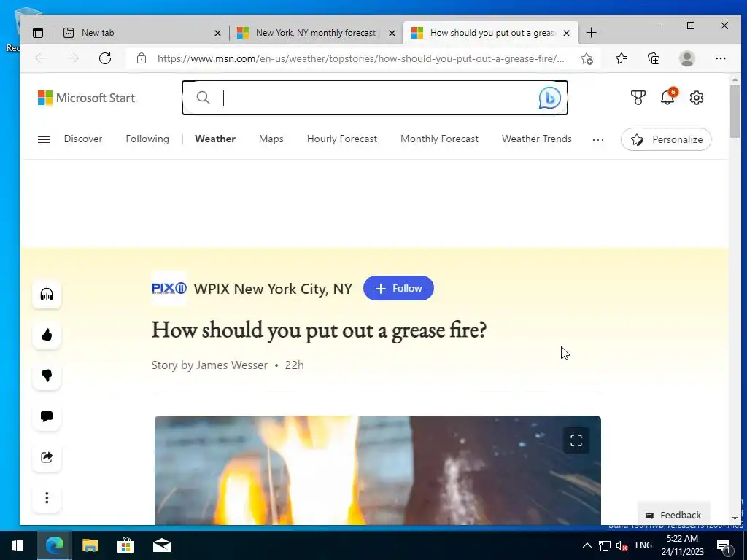The image size is (747, 560).
Task: Click the grease fire article image
Action: tap(377, 470)
